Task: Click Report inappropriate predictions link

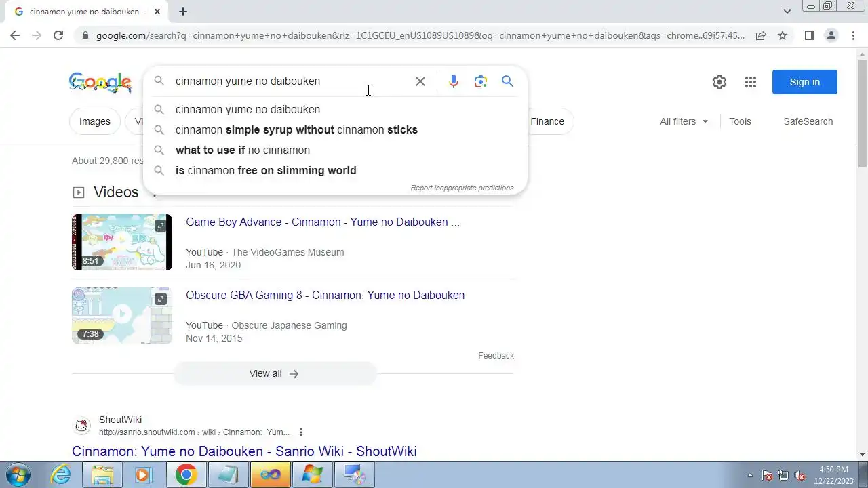Action: click(x=462, y=188)
